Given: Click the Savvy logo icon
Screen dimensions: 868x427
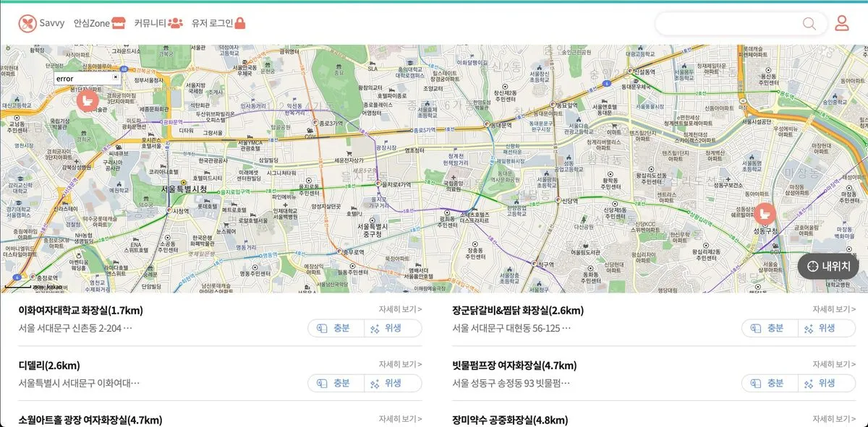Looking at the screenshot, I should coord(27,23).
